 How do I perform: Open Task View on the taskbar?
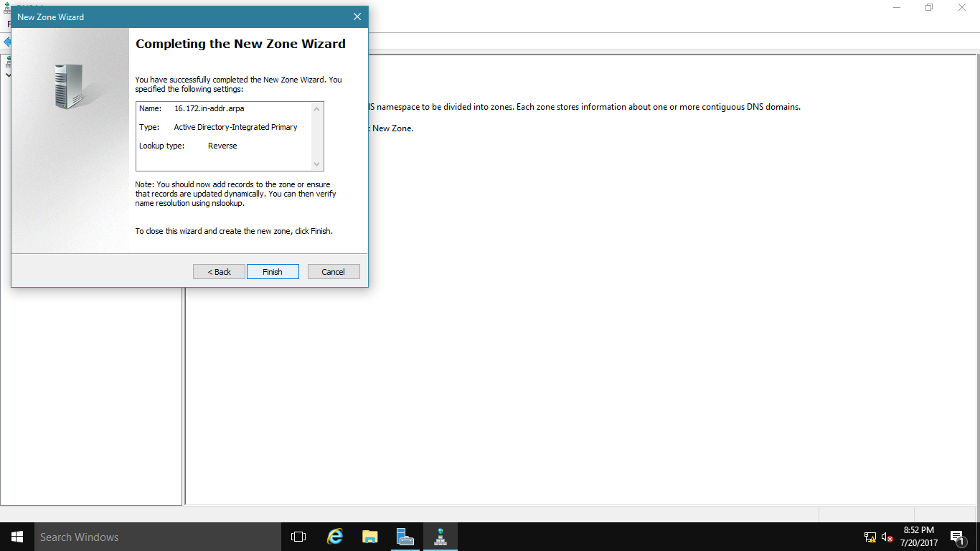click(298, 537)
